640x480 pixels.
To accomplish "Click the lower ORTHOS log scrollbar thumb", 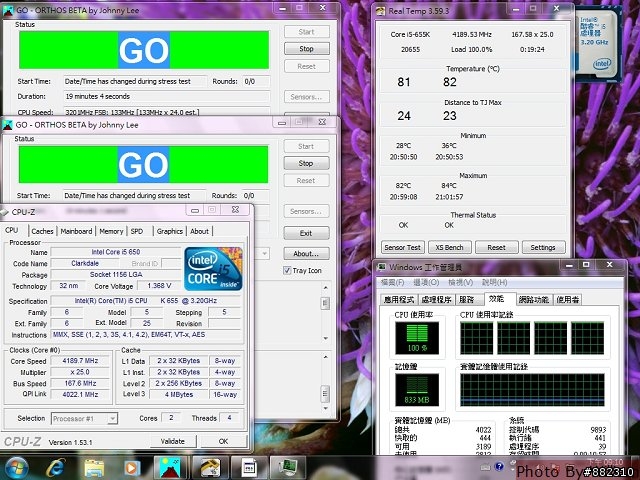I will (x=325, y=393).
